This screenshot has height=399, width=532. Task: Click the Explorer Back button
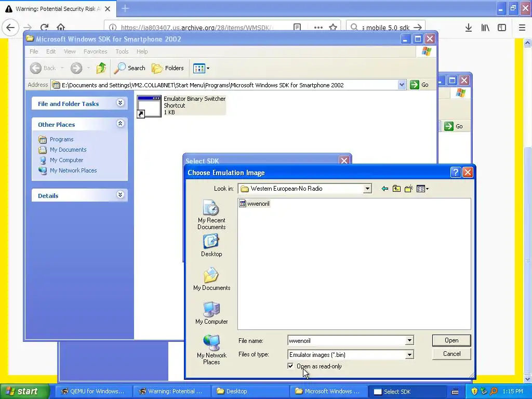(43, 68)
